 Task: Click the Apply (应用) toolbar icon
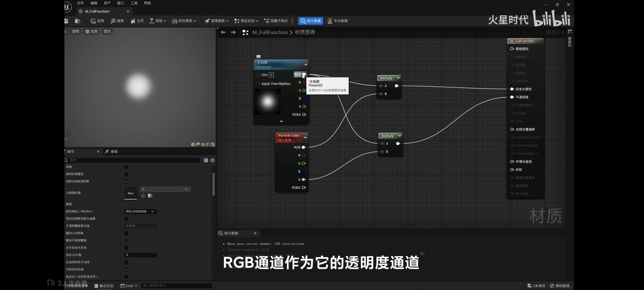click(x=93, y=21)
